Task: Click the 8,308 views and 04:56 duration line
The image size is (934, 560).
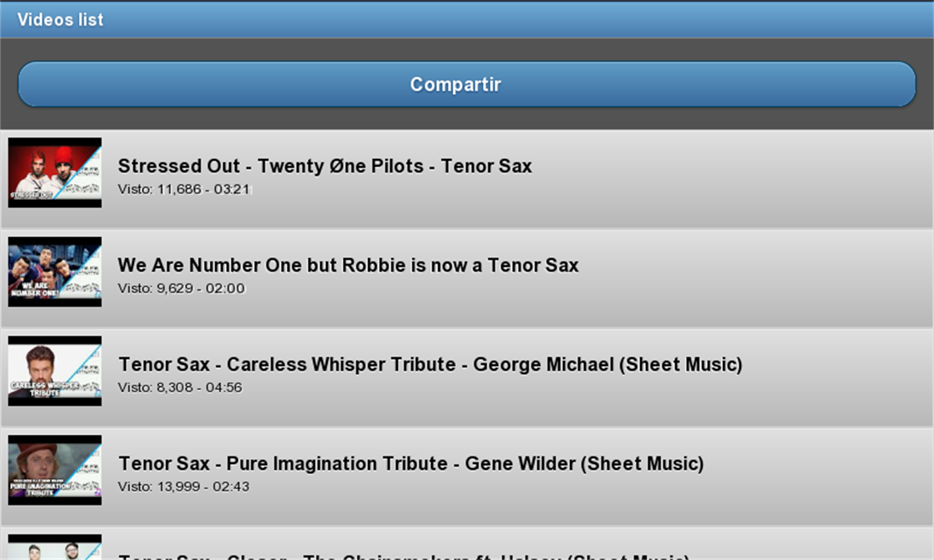Action: [180, 387]
